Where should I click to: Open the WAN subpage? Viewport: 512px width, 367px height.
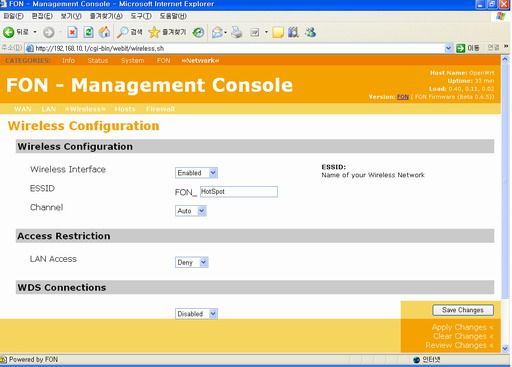pyautogui.click(x=23, y=109)
